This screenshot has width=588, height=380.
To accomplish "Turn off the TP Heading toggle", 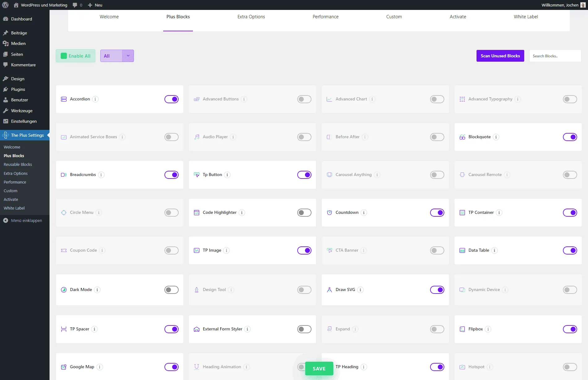I will click(437, 367).
